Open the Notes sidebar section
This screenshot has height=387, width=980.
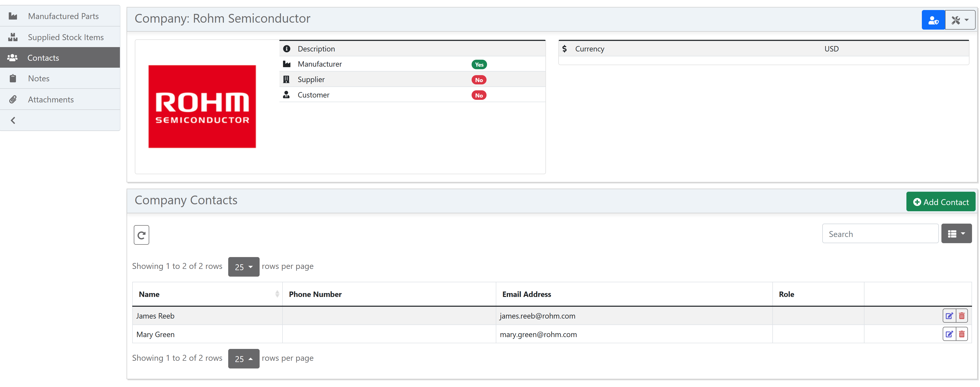(60, 78)
